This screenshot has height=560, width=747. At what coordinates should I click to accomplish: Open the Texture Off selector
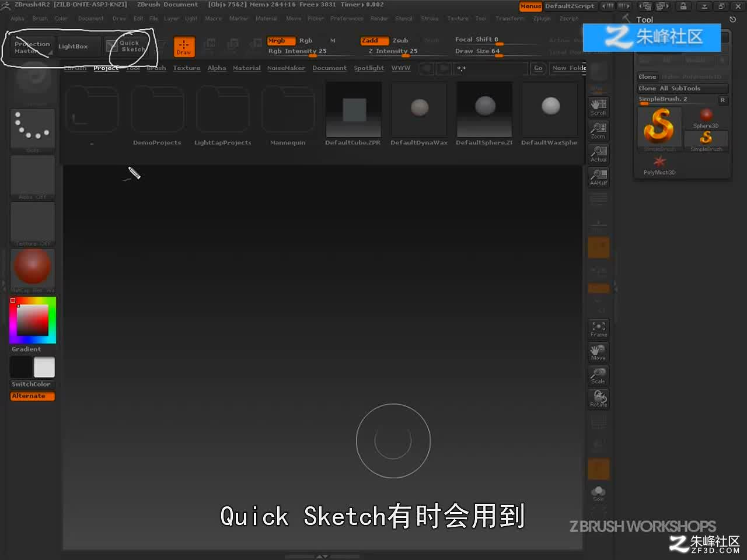[x=33, y=224]
